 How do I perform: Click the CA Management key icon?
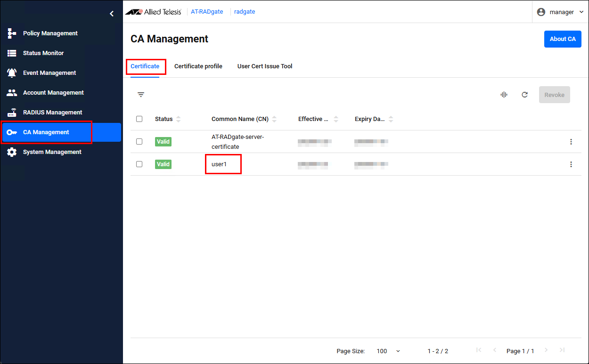coord(12,132)
